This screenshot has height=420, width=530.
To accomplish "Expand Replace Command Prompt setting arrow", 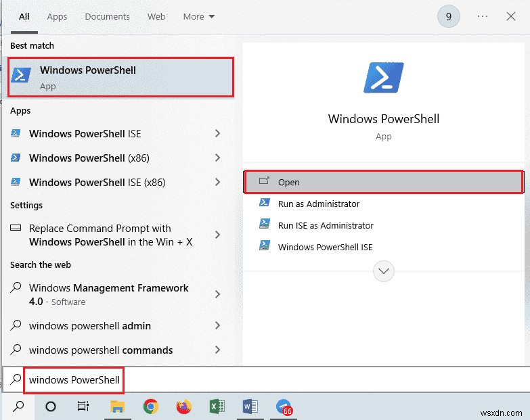I will tap(218, 235).
